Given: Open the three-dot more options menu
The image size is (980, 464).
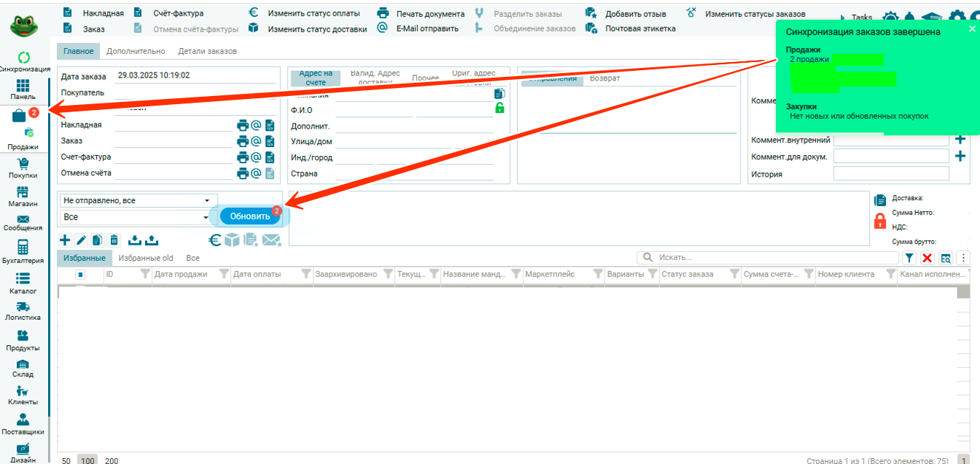Looking at the screenshot, I should click(x=962, y=257).
